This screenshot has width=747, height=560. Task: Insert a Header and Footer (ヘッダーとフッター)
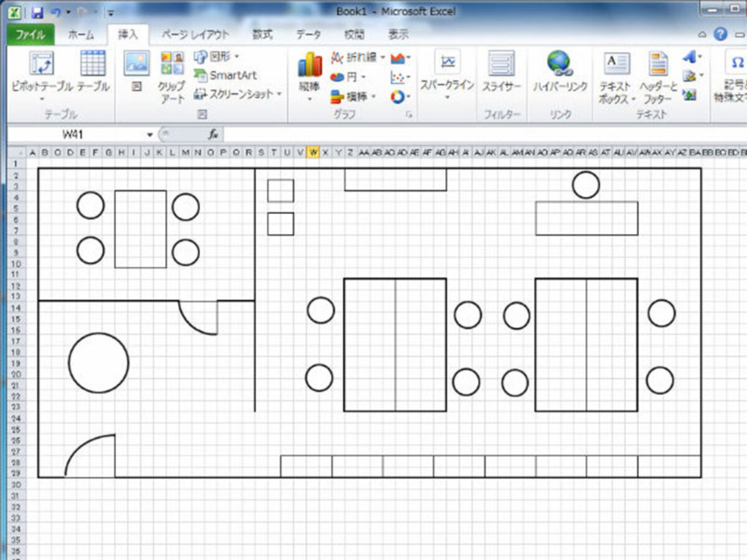tap(658, 65)
